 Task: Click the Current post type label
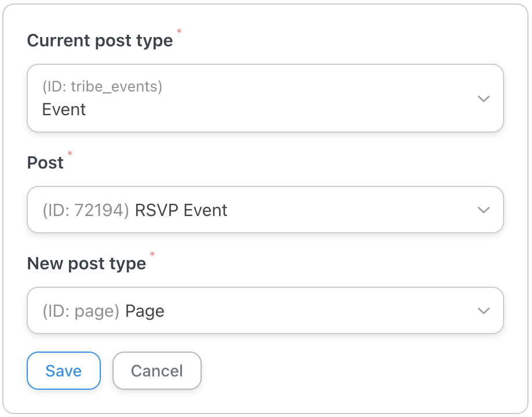coord(99,41)
